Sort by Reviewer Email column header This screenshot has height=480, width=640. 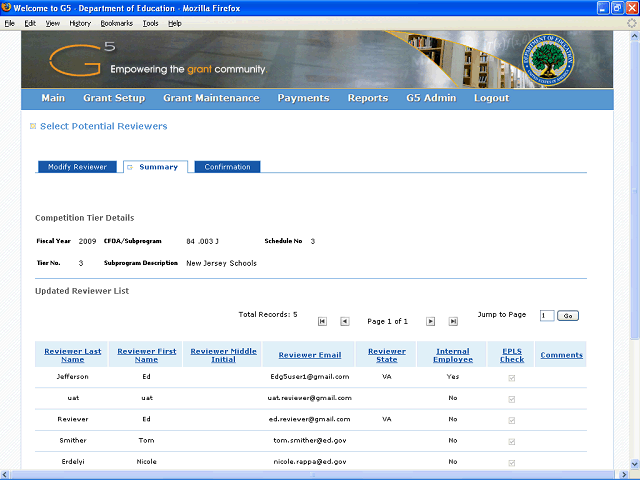tap(310, 355)
